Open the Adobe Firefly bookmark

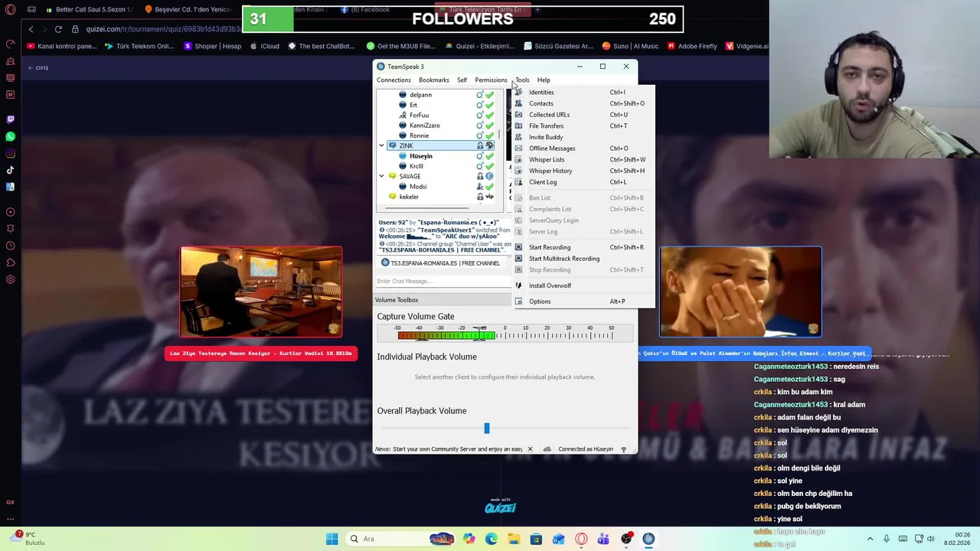(x=692, y=46)
